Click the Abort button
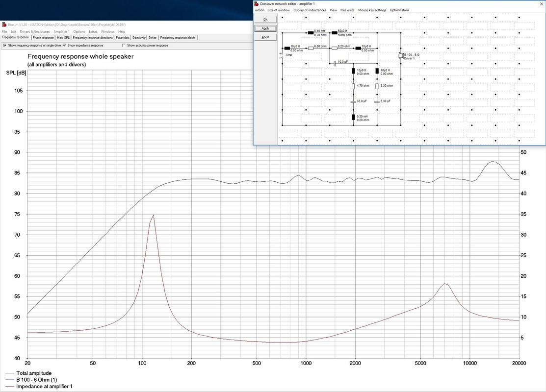 pos(265,37)
